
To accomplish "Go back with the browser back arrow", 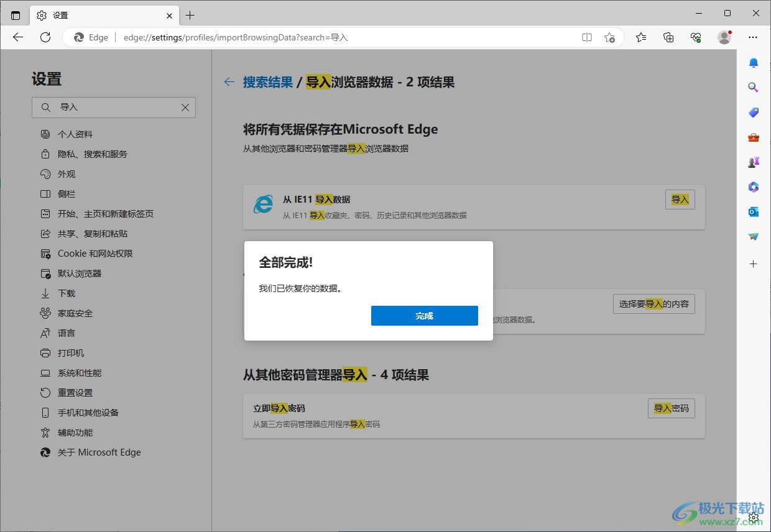I will (18, 37).
